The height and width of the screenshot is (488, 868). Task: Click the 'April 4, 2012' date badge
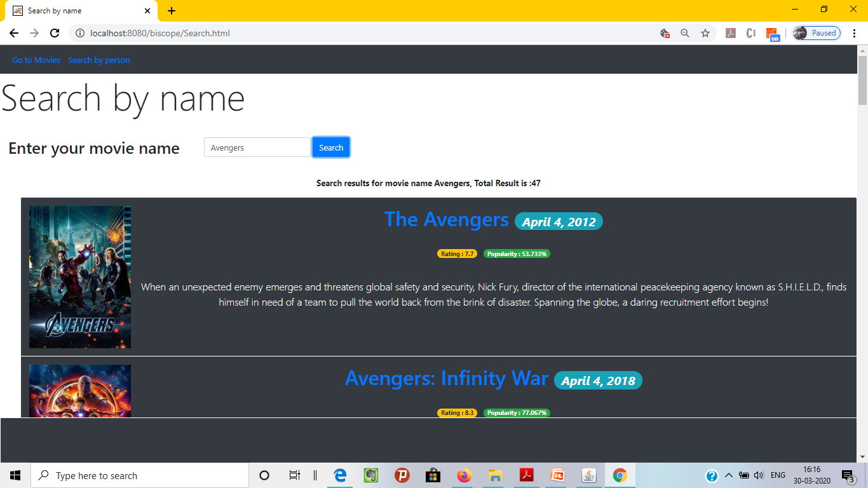point(559,222)
